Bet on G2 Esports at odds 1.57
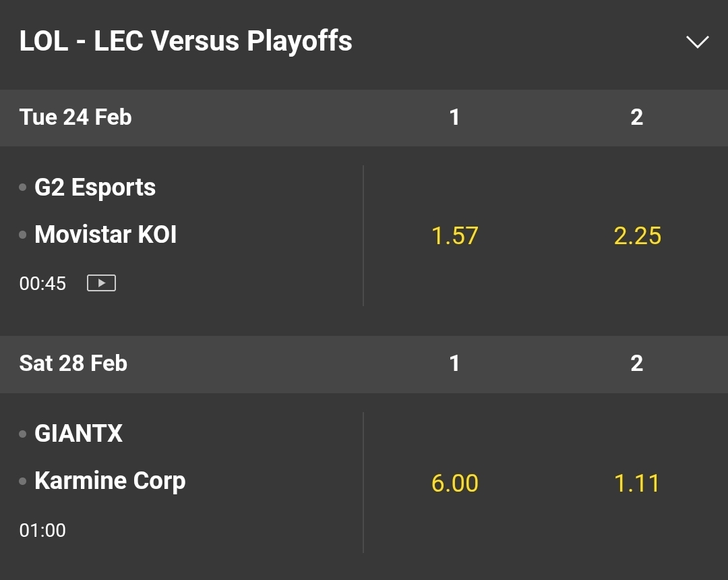This screenshot has width=728, height=580. 454,236
